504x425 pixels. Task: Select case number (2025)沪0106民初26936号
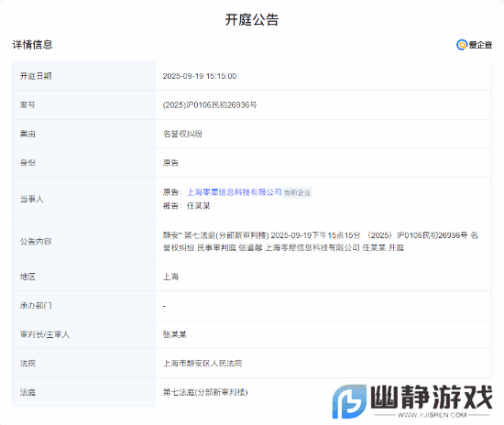[210, 105]
